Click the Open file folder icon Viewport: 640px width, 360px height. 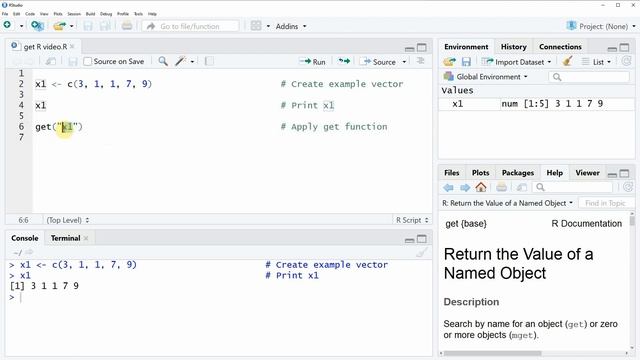point(59,26)
